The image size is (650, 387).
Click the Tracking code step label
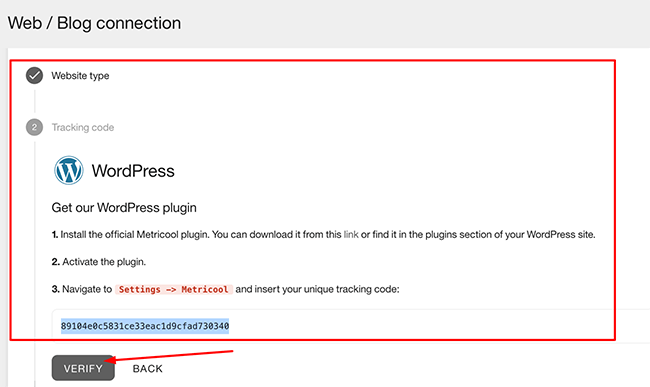pyautogui.click(x=82, y=128)
